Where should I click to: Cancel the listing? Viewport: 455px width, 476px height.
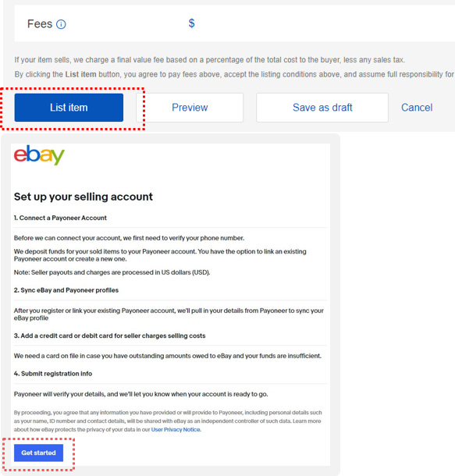point(417,108)
